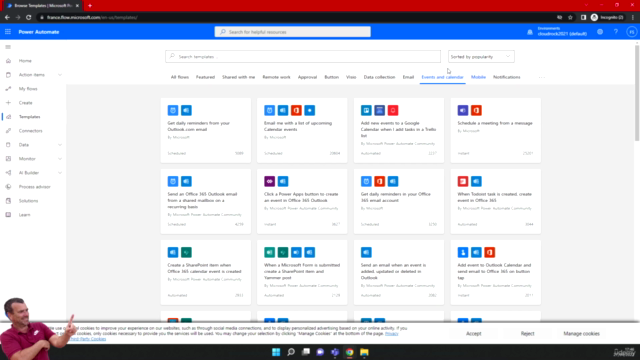Screen dimensions: 640x360
Task: Open Google Chrome in taskbar
Action: click(350, 352)
